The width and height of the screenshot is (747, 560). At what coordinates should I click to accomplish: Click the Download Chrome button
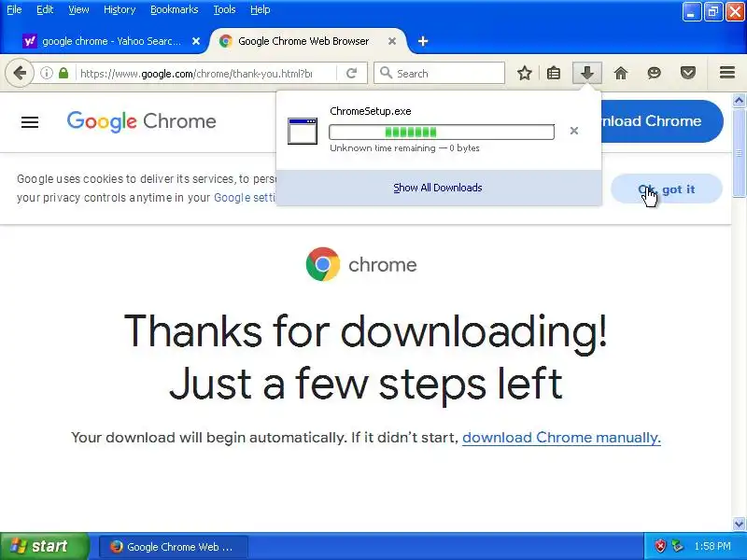click(x=662, y=121)
